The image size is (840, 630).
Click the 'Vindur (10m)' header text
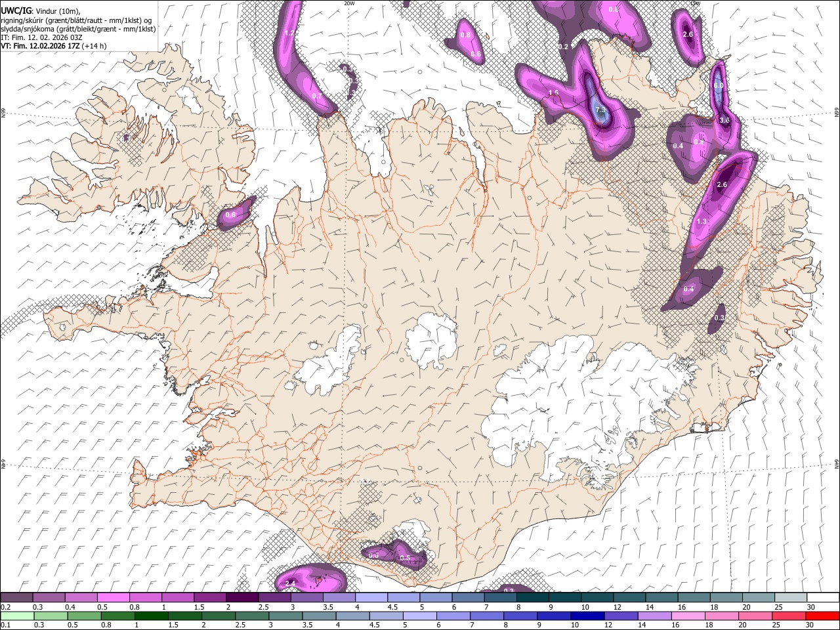click(58, 11)
